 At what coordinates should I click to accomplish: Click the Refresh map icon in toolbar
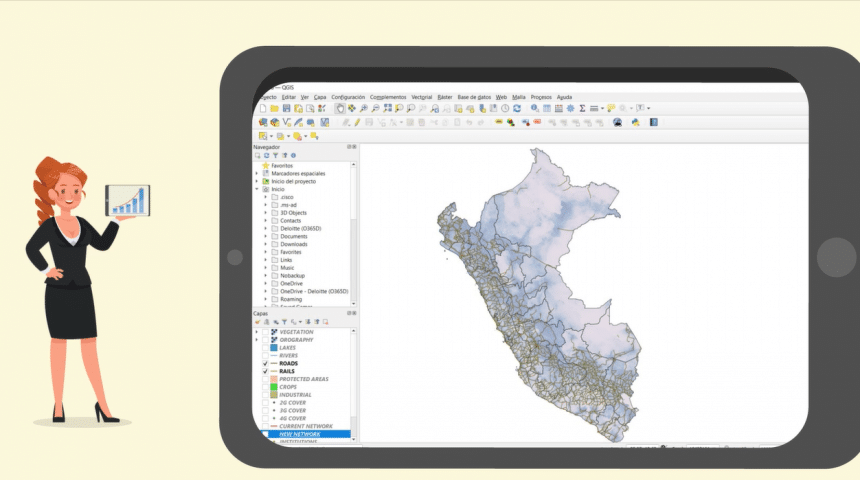pos(516,108)
